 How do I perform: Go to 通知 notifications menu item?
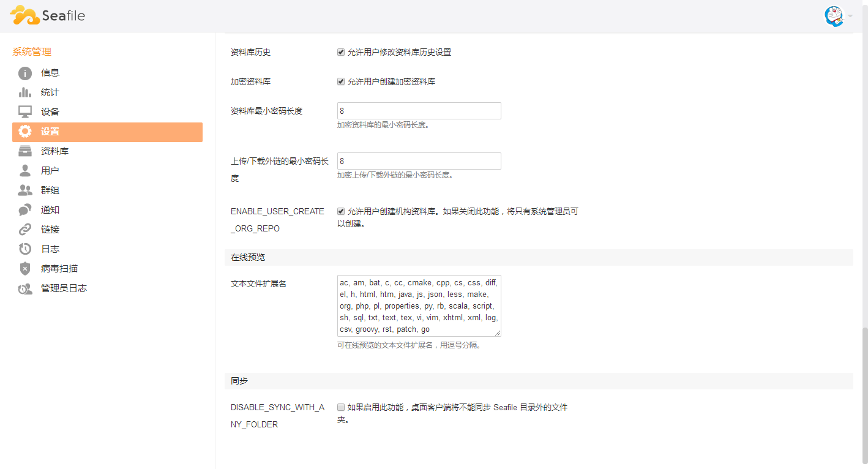click(x=50, y=210)
